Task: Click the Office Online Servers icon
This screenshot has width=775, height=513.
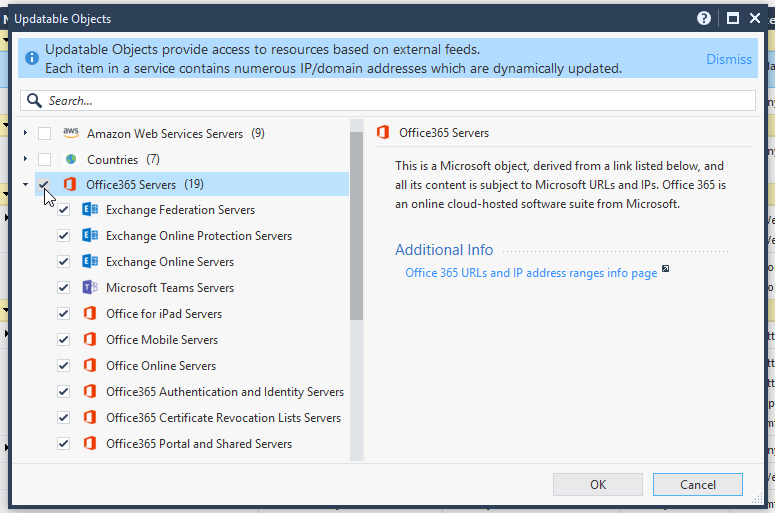Action: pos(89,365)
